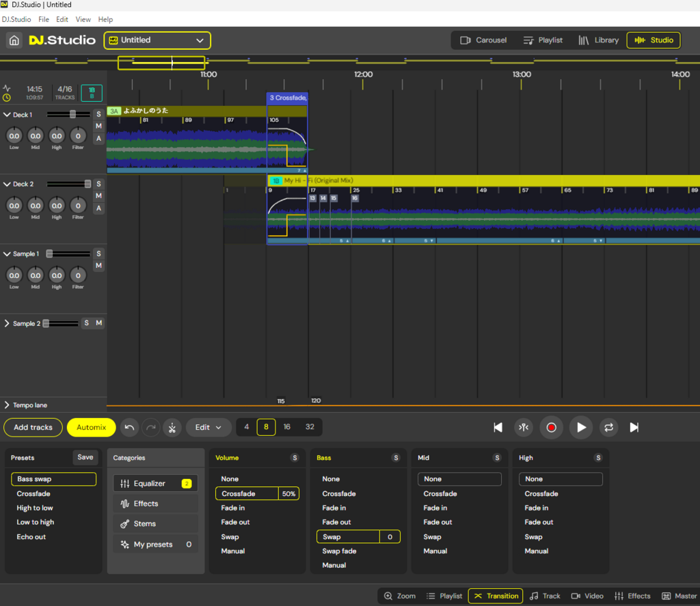The image size is (700, 606).
Task: Adjust the Sample 1 volume fader
Action: click(49, 253)
